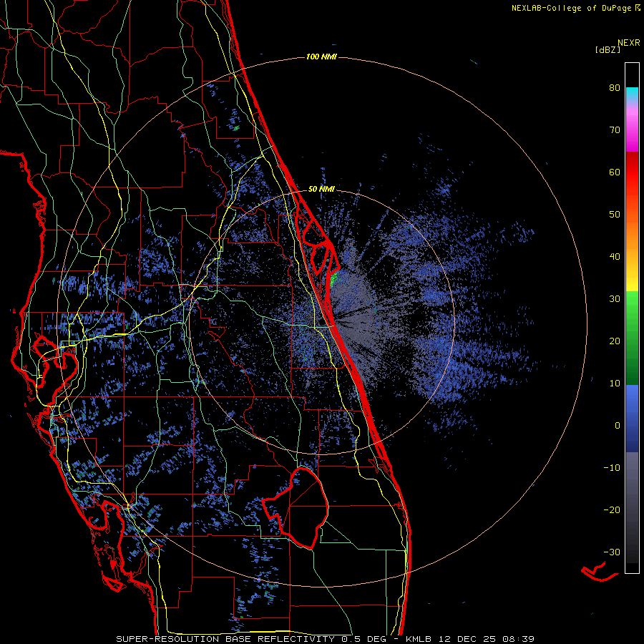This screenshot has height=644, width=644.
Task: Click the -10 dBZ scale value
Action: pos(612,468)
